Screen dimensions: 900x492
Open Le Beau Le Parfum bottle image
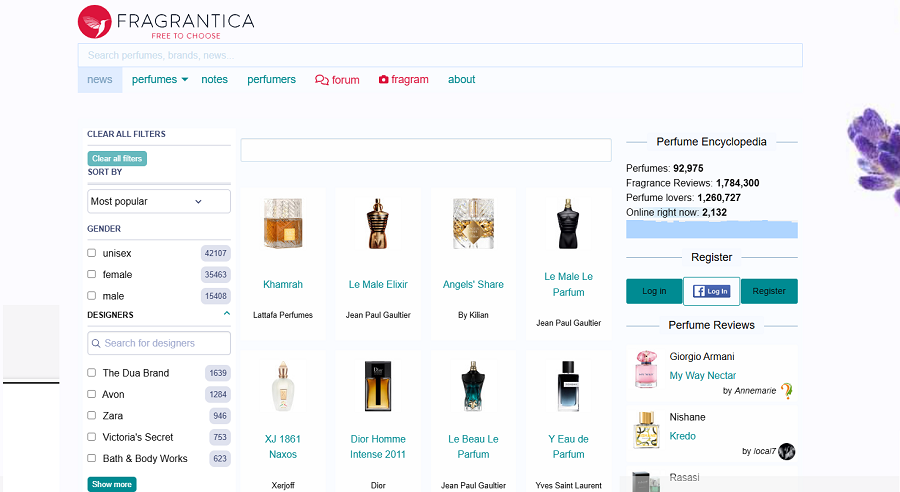click(474, 386)
